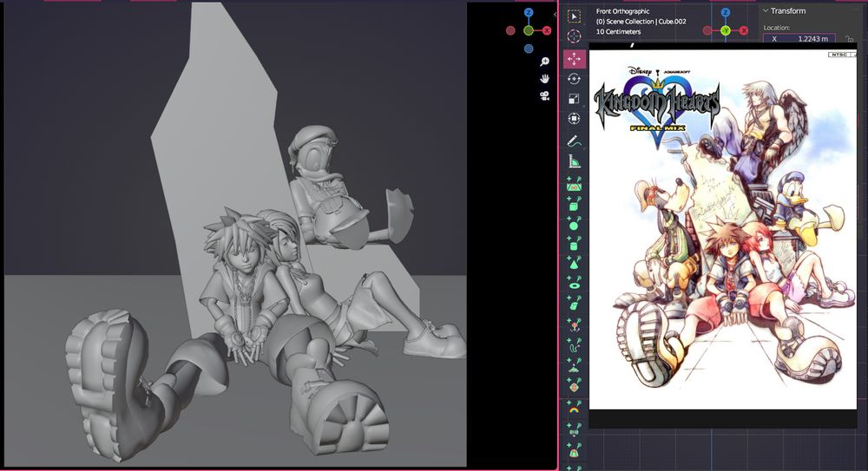Click the Kingdom Hearts reference cover image
Screen dimensions: 868x471
pyautogui.click(x=722, y=230)
